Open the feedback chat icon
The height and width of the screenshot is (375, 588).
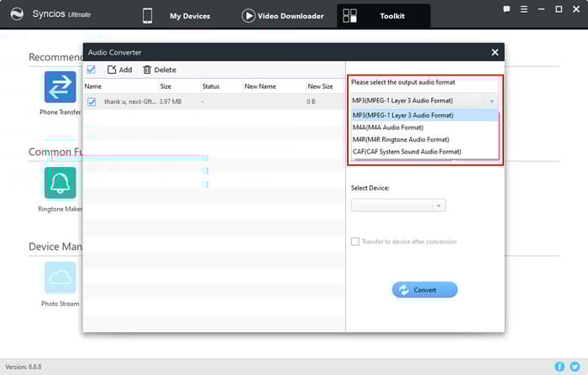[x=507, y=9]
